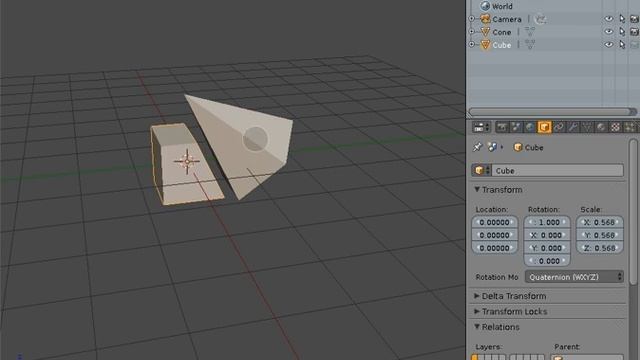Viewport: 640px width, 360px height.
Task: Open the Texture checkerboard tab
Action: [x=615, y=127]
